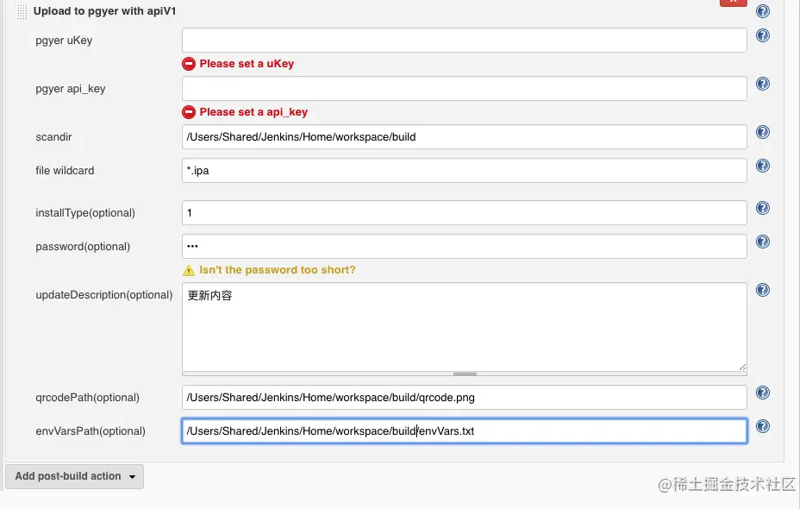Show help for envVarsPath field
The width and height of the screenshot is (812, 509).
762,427
